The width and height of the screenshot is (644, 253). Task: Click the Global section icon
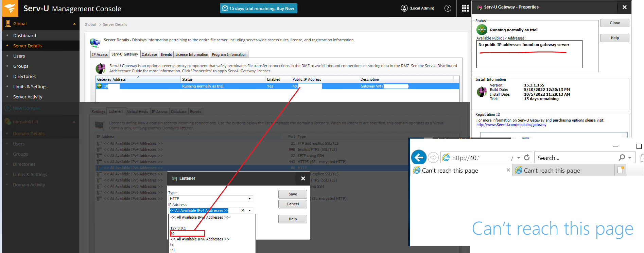click(x=8, y=23)
